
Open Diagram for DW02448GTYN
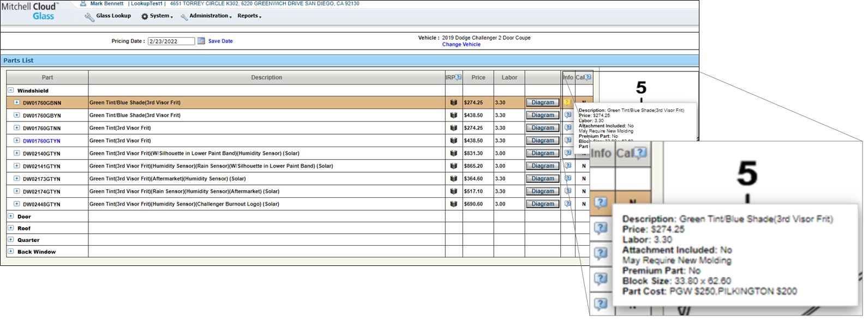click(543, 204)
